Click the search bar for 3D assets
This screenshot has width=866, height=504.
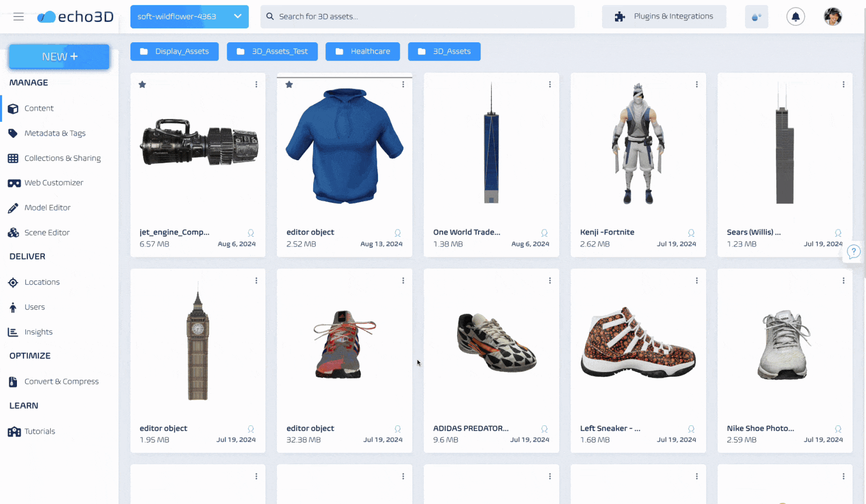pyautogui.click(x=417, y=16)
